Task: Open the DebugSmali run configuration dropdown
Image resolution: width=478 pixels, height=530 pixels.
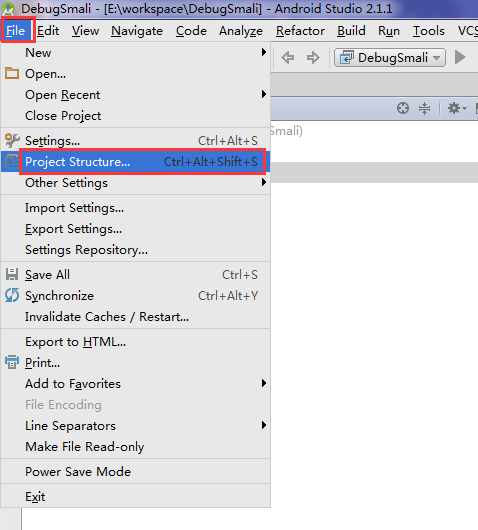Action: [390, 57]
